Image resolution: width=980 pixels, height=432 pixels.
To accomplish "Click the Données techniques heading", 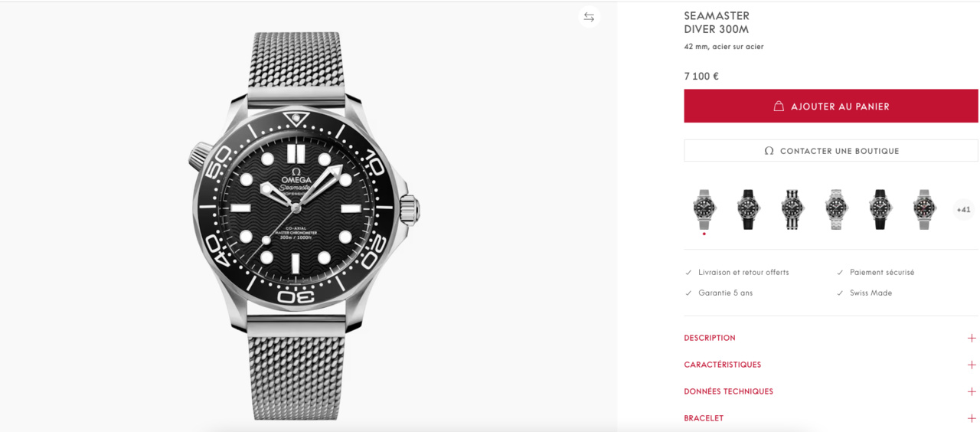I will 728,391.
